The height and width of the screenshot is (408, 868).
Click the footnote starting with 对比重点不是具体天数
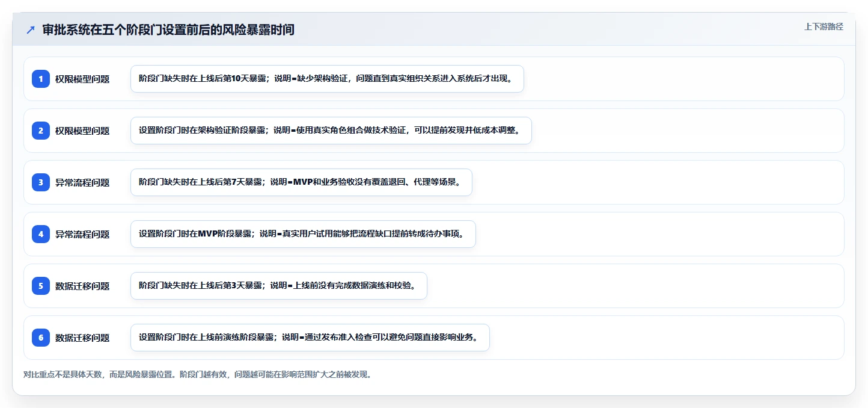click(197, 374)
